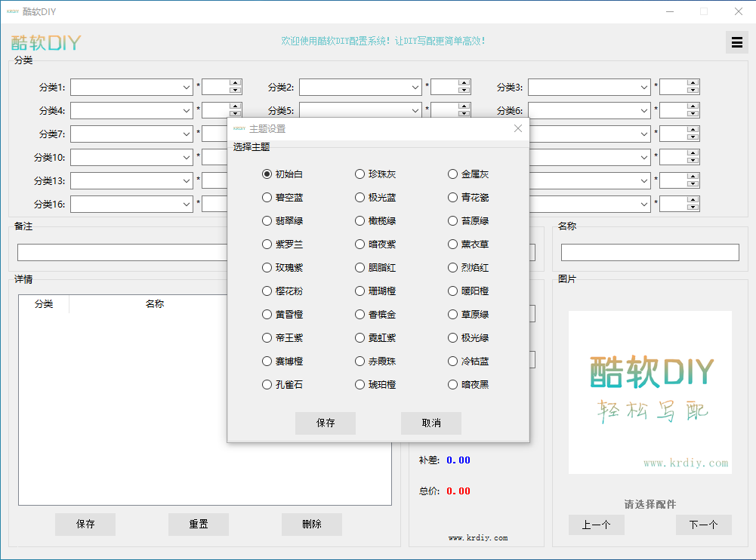The image size is (756, 560).
Task: Open the hamburger menu at top right
Action: [x=736, y=42]
